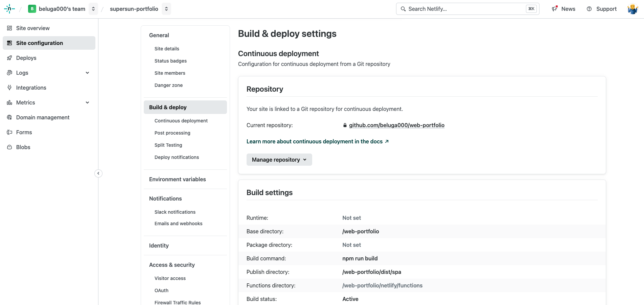Screen dimensions: 644x305
Task: Open the team switcher dropdown
Action: pos(93,9)
